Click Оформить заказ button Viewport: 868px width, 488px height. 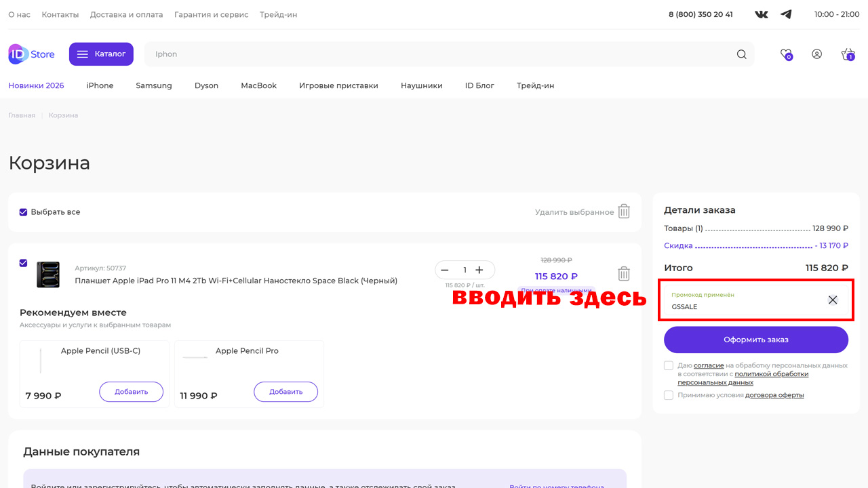click(x=756, y=340)
